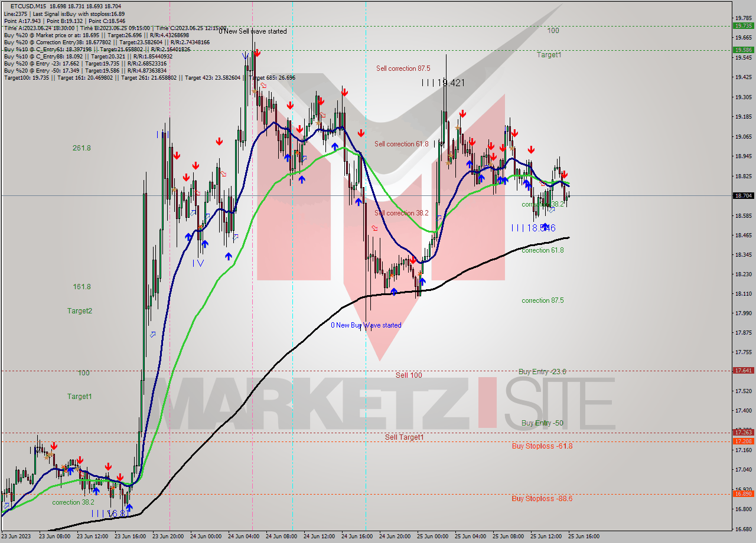Click the orange 17.208 price tag
This screenshot has width=756, height=543.
pos(743,441)
